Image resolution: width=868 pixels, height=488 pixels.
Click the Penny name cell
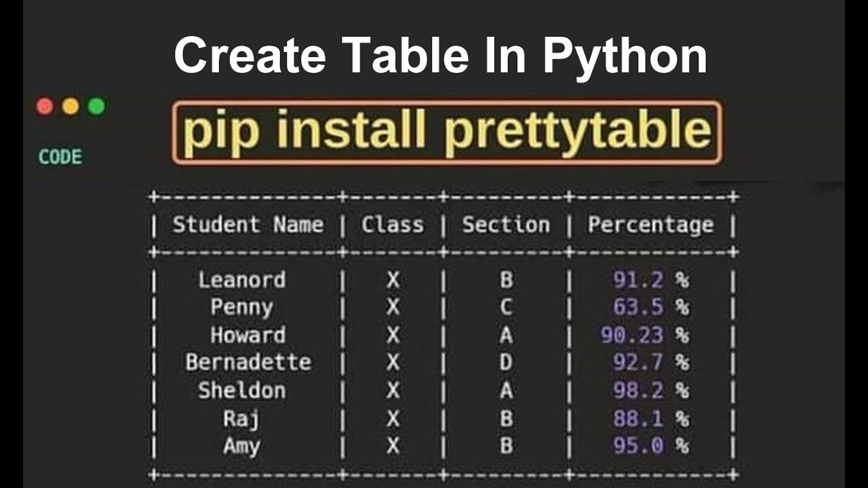[241, 308]
